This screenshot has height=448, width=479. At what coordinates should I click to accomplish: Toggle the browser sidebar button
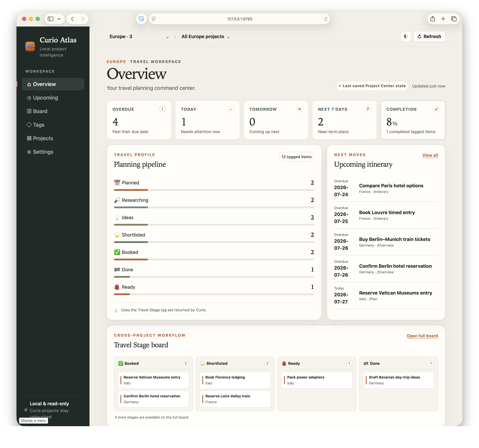pyautogui.click(x=51, y=19)
